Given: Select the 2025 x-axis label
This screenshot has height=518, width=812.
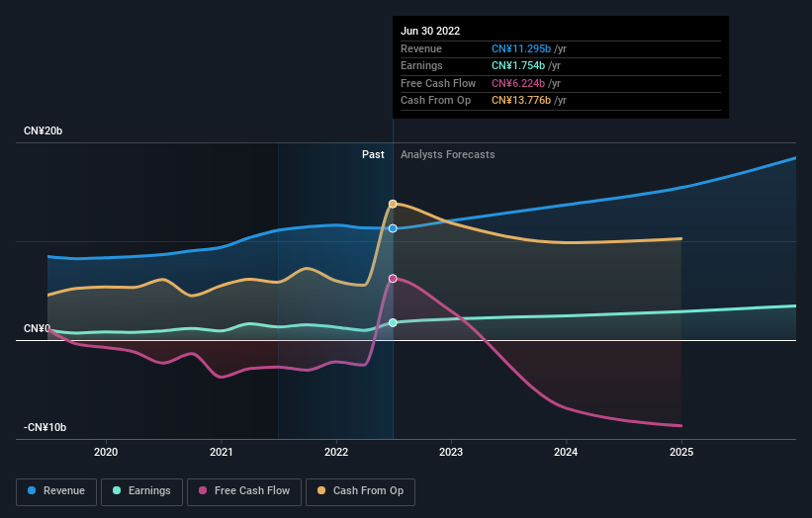Looking at the screenshot, I should (681, 452).
